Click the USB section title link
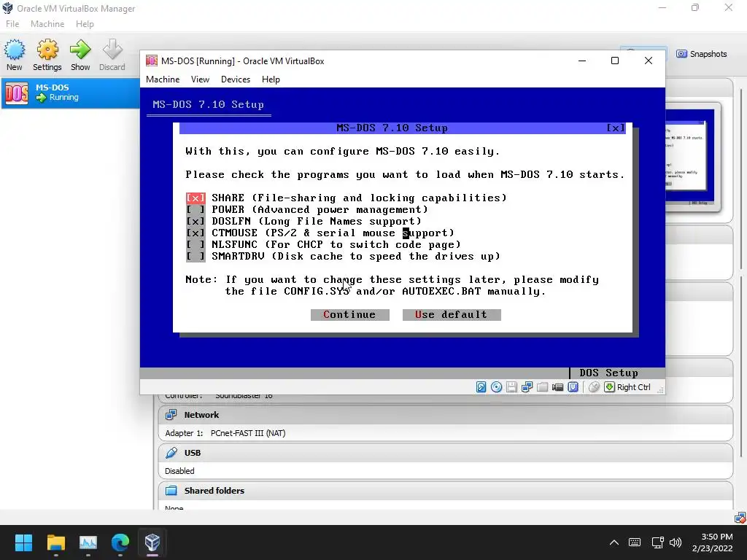The width and height of the screenshot is (747, 560). coord(193,452)
